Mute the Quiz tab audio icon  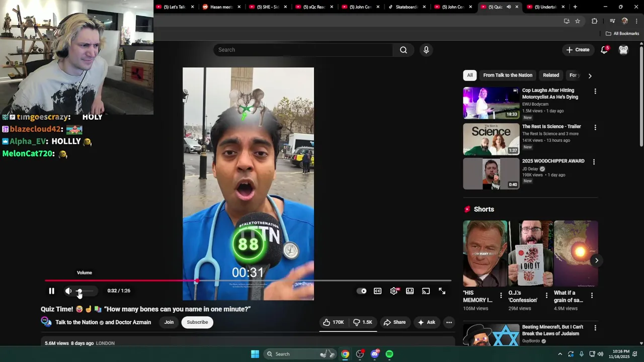point(509,7)
